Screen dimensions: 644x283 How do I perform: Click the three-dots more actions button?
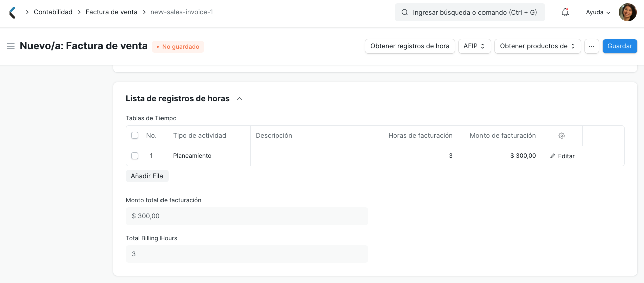(592, 46)
